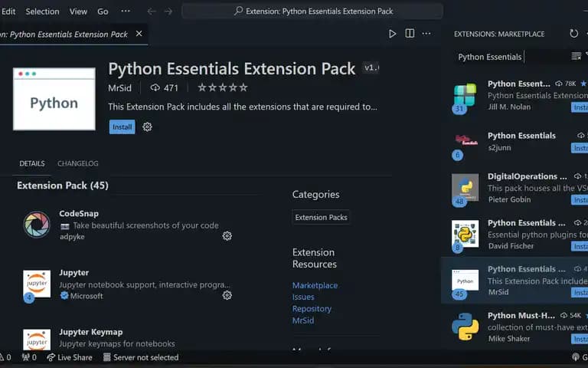Open the Issues resource link
The image size is (588, 368).
[x=303, y=297]
